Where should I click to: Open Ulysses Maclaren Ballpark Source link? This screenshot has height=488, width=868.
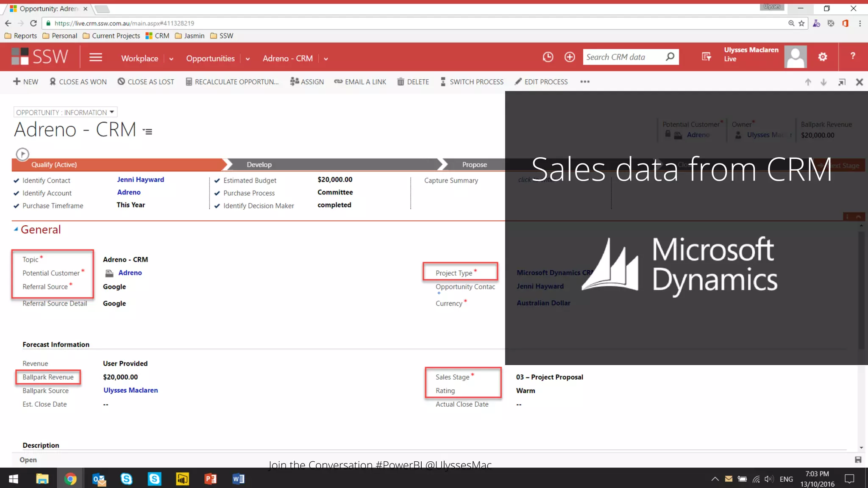[x=131, y=390]
